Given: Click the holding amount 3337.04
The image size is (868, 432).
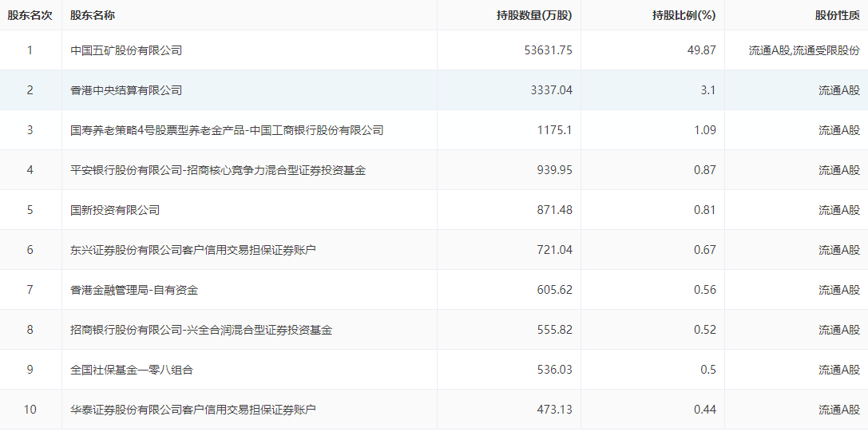Looking at the screenshot, I should [551, 90].
